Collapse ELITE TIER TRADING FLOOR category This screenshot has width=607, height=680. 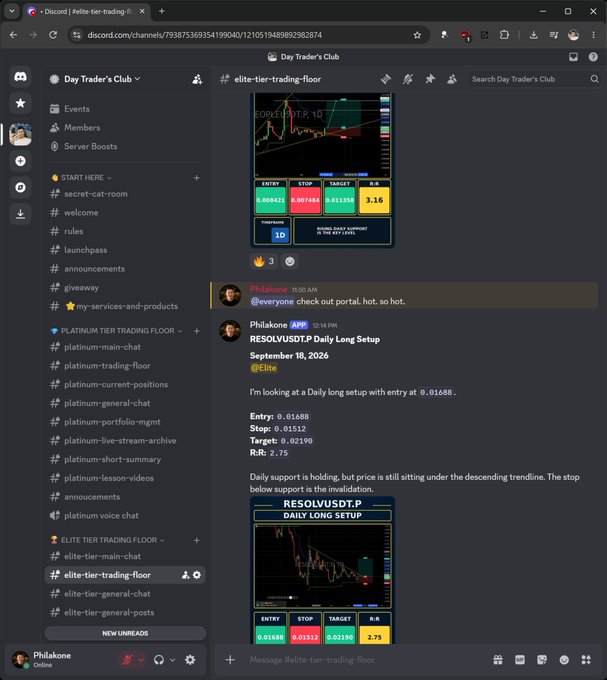tap(108, 540)
